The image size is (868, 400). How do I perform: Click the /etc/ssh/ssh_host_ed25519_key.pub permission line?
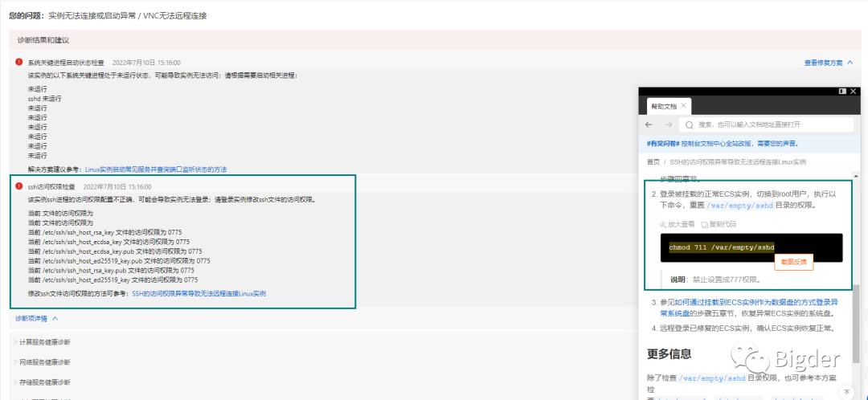point(119,260)
